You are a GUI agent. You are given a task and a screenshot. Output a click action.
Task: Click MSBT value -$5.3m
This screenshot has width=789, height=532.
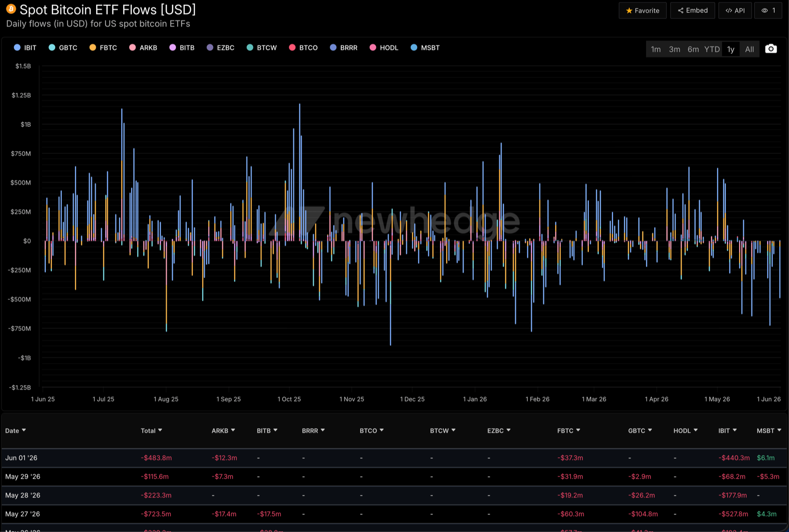(x=768, y=477)
